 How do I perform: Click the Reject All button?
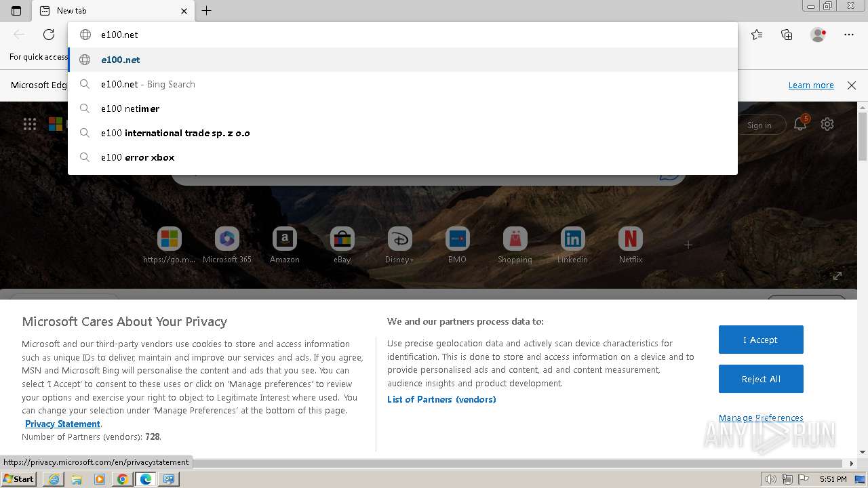click(x=761, y=379)
